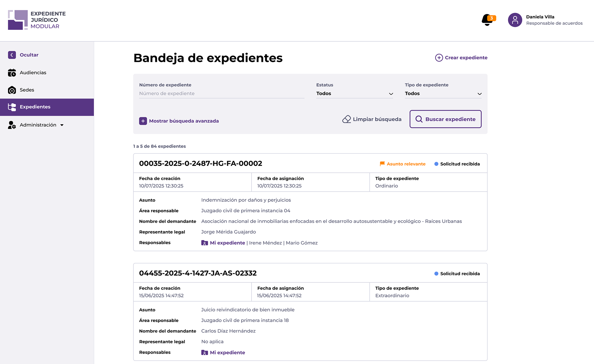594x364 pixels.
Task: Go to Sedes menu item
Action: click(x=27, y=90)
